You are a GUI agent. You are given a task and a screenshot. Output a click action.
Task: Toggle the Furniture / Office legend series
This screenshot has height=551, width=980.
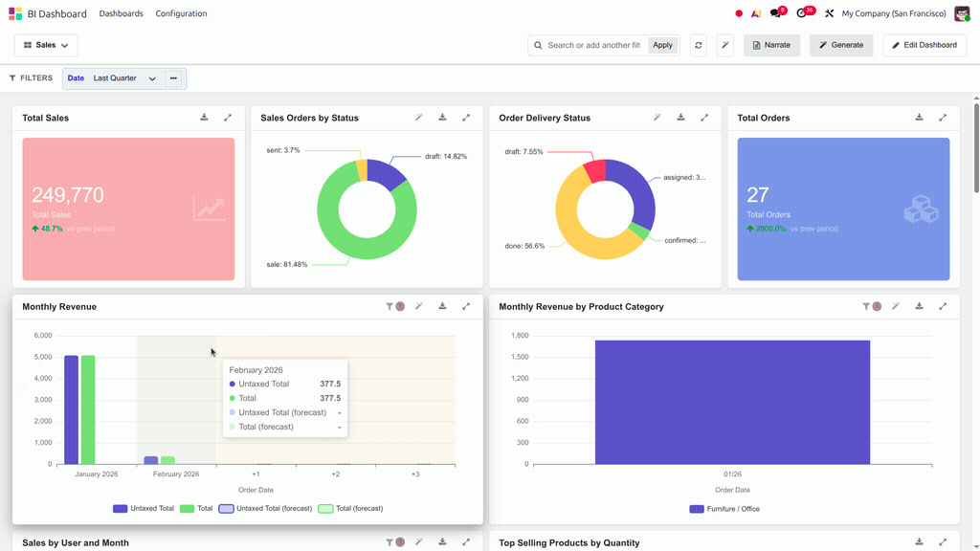[x=725, y=509]
